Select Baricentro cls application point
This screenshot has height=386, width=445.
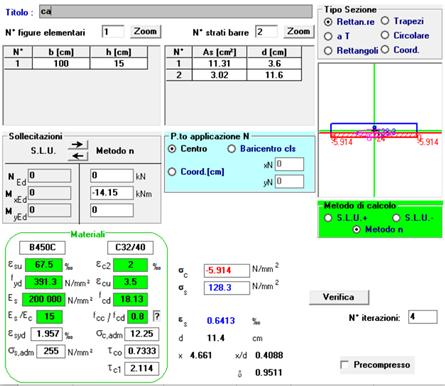[x=262, y=149]
